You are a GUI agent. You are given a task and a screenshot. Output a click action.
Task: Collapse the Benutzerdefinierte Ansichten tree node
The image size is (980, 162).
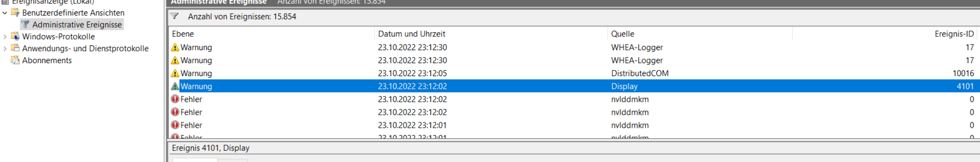pos(5,13)
